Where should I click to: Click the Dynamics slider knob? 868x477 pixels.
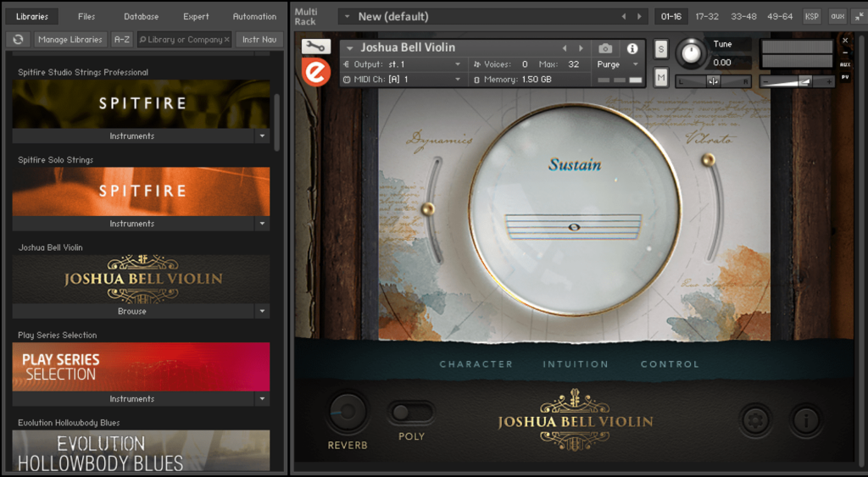pos(427,208)
